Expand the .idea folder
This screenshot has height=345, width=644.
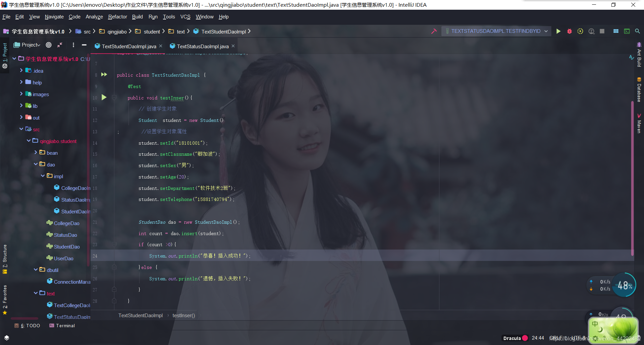(x=21, y=70)
